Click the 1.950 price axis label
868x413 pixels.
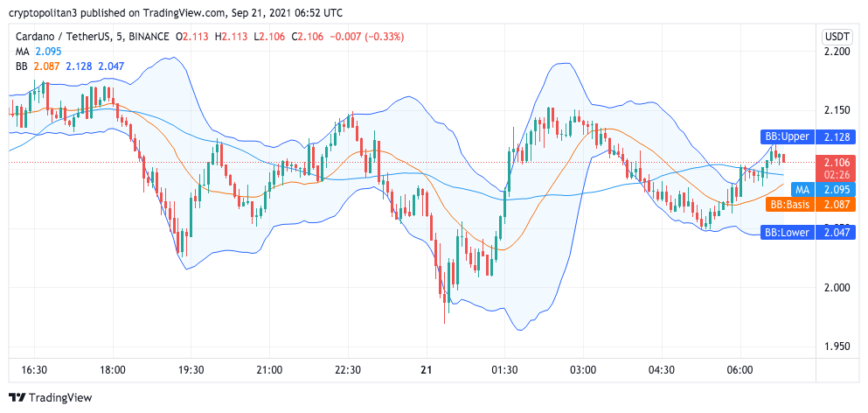click(x=836, y=346)
